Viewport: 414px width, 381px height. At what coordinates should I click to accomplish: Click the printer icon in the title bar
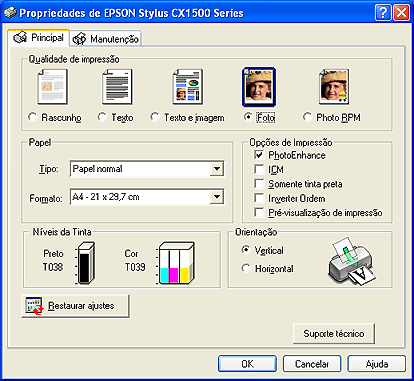pyautogui.click(x=10, y=13)
